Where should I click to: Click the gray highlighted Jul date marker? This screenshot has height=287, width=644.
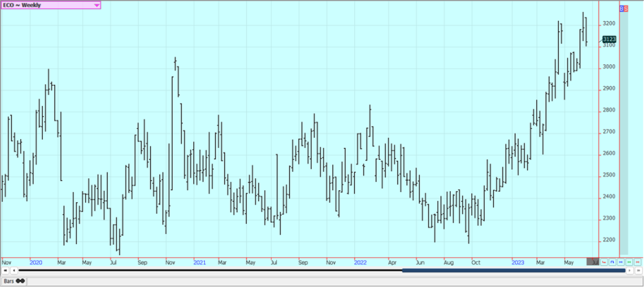592,261
